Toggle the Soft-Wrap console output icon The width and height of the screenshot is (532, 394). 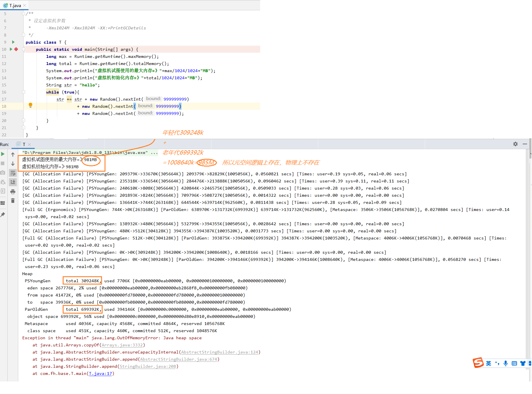(x=13, y=173)
